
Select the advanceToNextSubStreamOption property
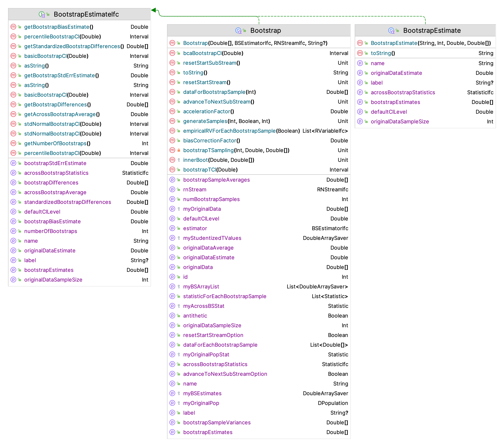pyautogui.click(x=225, y=374)
